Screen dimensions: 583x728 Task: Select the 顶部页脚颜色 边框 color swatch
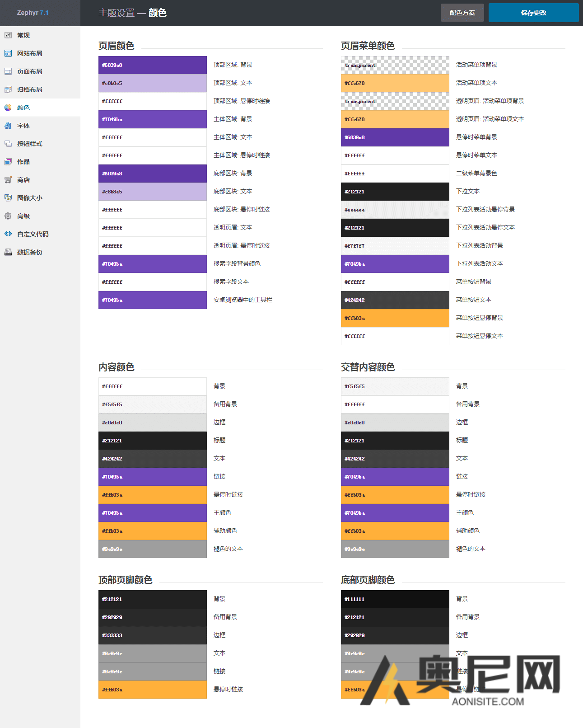(x=152, y=635)
